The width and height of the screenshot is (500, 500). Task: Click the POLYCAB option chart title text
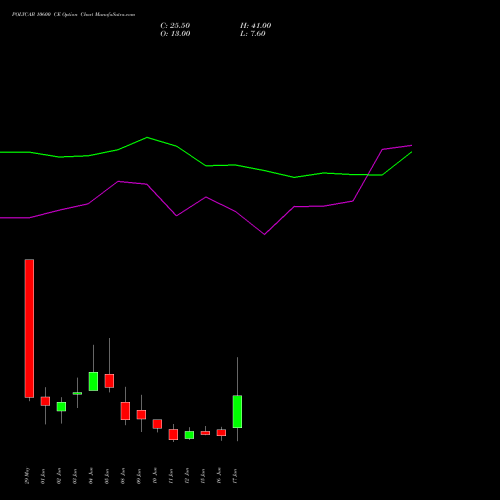[x=73, y=15]
